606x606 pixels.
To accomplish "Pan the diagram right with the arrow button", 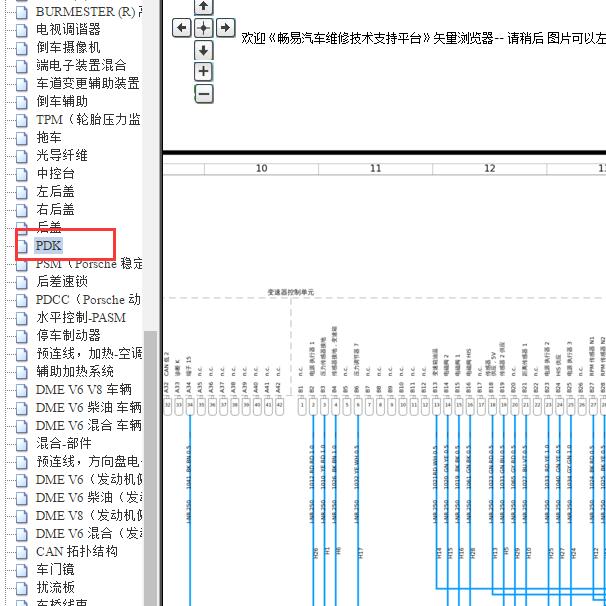I will pyautogui.click(x=226, y=28).
